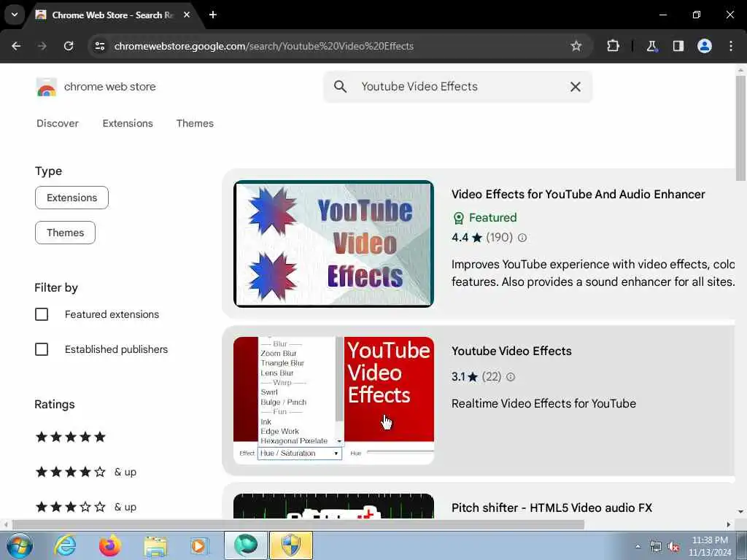
Task: Click the muted volume tray icon
Action: point(673,546)
